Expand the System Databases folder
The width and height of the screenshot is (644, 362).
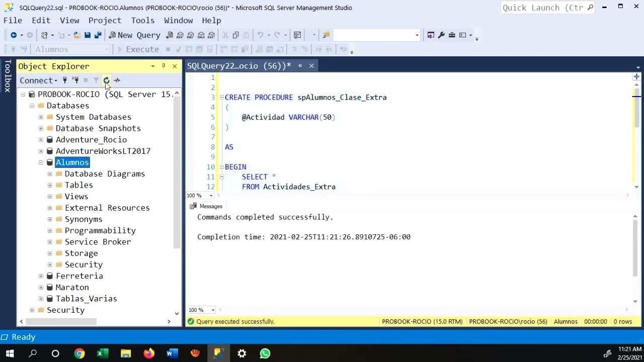tap(41, 117)
